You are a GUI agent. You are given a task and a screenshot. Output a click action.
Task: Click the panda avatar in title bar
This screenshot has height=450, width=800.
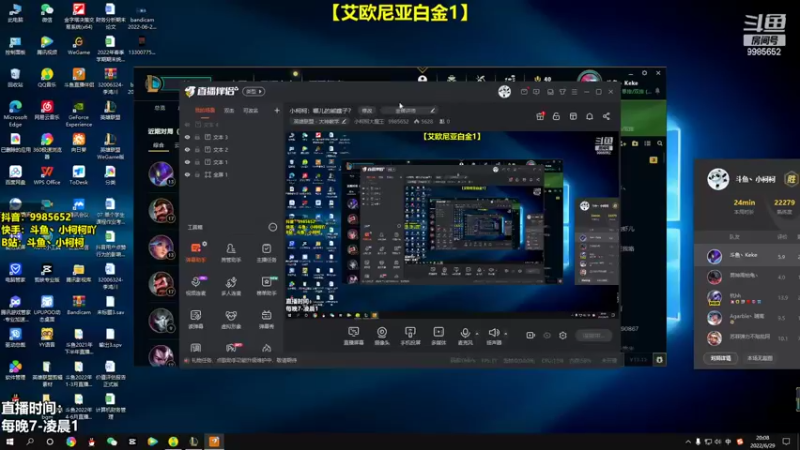[504, 91]
